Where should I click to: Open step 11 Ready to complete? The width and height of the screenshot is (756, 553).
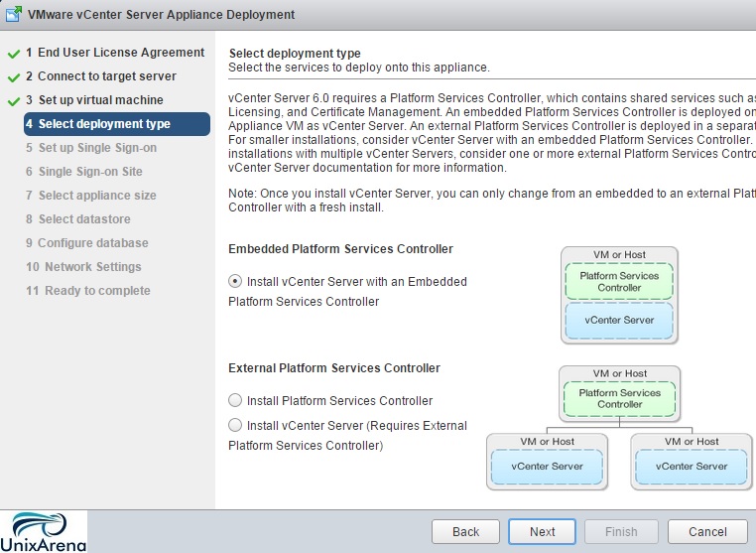pos(87,291)
